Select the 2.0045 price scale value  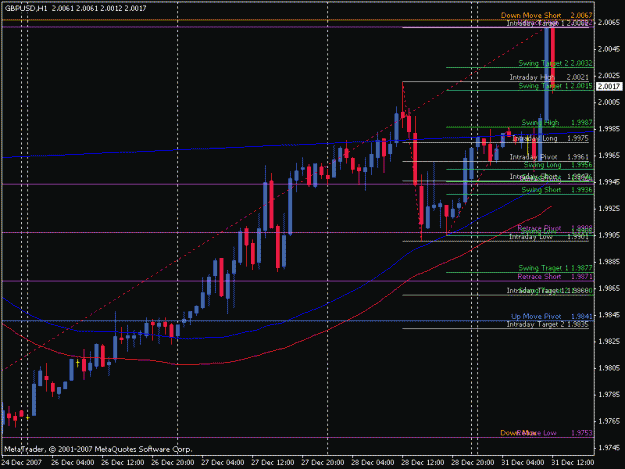tap(609, 49)
